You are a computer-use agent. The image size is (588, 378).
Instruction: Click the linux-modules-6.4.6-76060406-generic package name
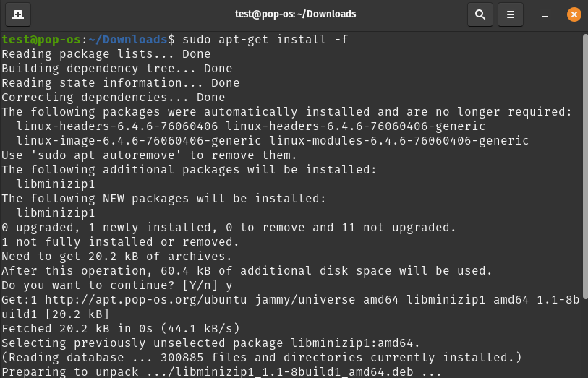click(x=399, y=141)
